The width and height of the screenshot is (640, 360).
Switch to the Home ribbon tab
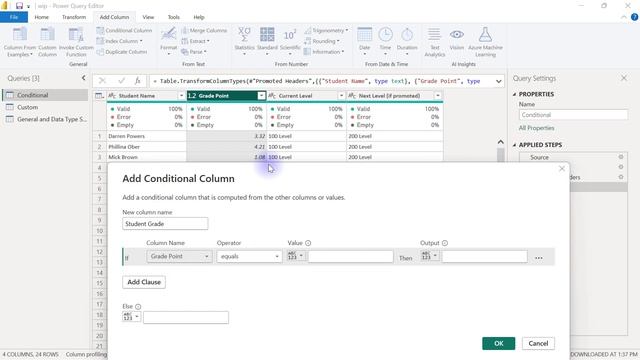point(42,17)
